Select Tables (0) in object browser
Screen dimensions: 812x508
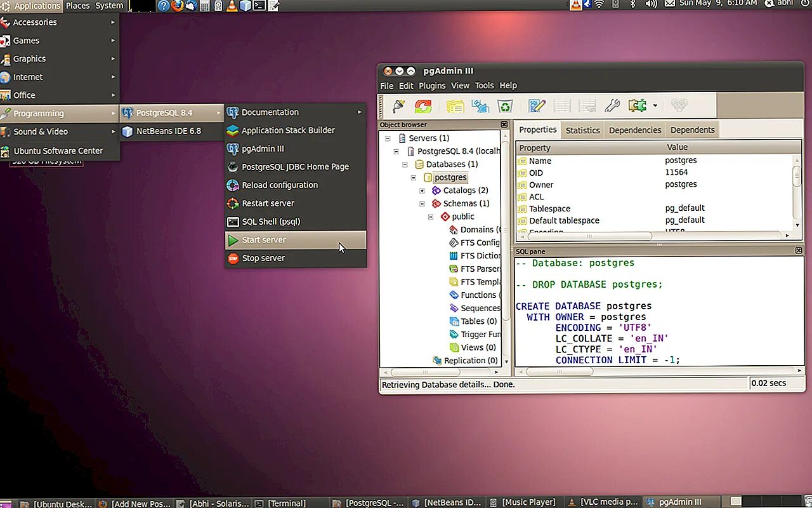[x=478, y=321]
